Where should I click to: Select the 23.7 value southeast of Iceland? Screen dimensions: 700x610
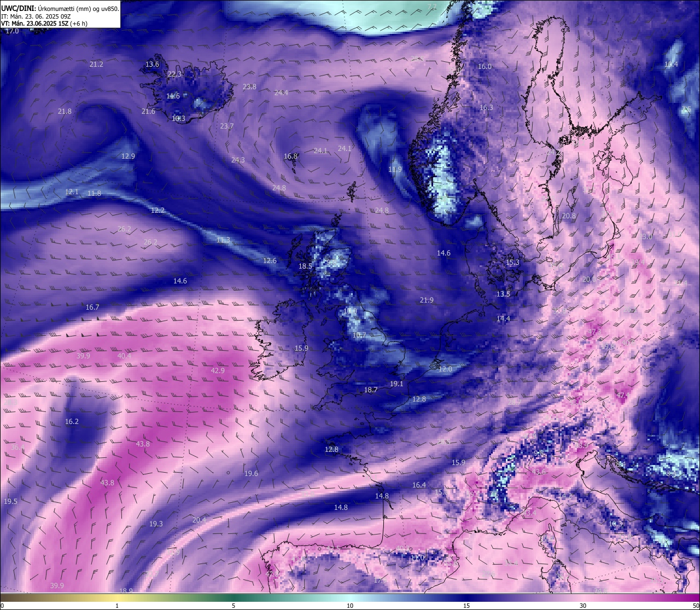[x=227, y=126]
